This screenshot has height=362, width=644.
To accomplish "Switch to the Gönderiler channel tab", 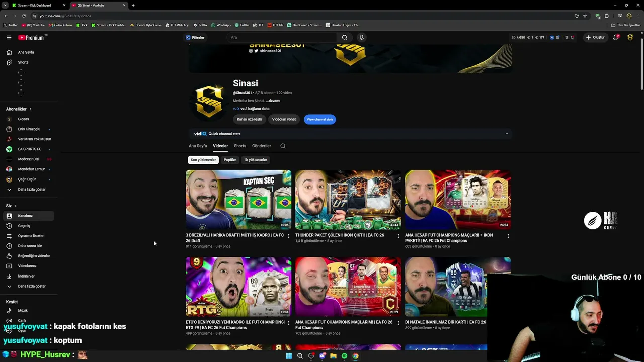I will click(x=262, y=146).
